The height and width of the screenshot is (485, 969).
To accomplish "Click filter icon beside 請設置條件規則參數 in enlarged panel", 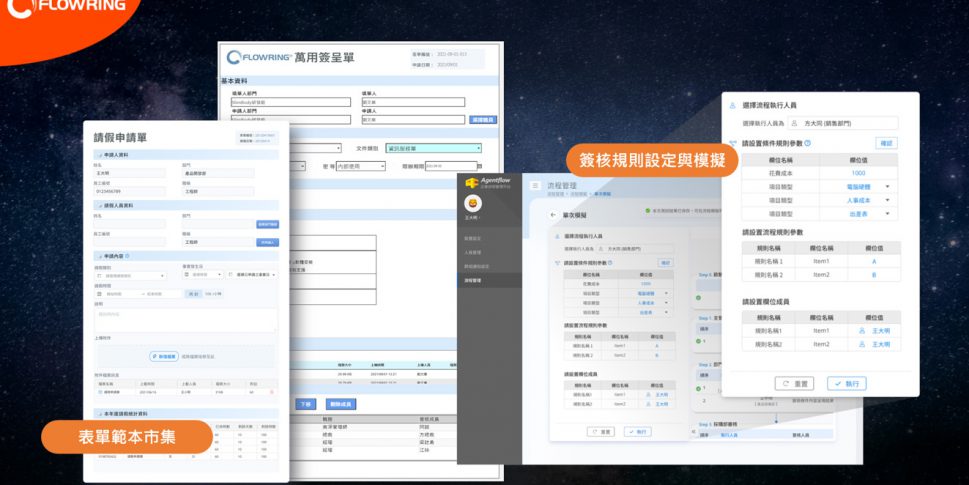I will tap(732, 143).
